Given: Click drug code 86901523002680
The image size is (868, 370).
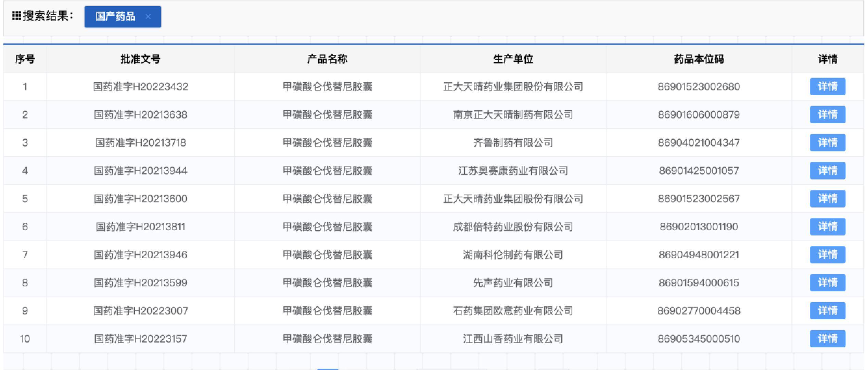Looking at the screenshot, I should [x=699, y=87].
